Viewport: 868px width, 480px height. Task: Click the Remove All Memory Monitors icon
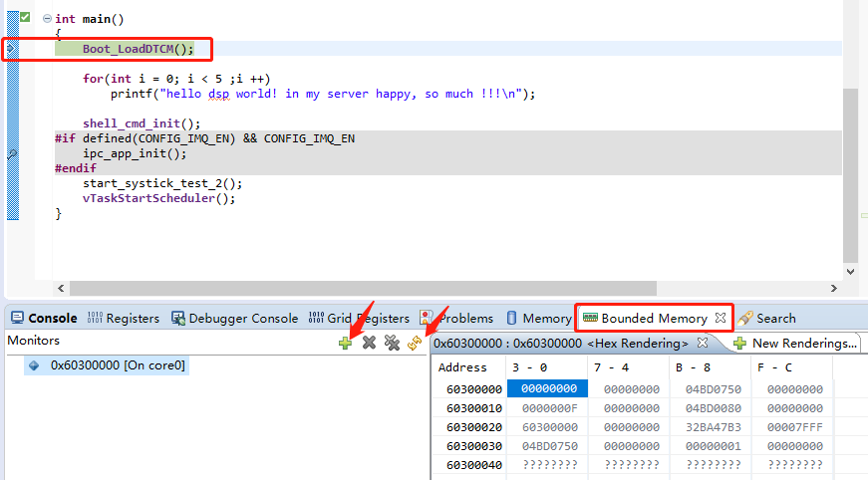(392, 343)
